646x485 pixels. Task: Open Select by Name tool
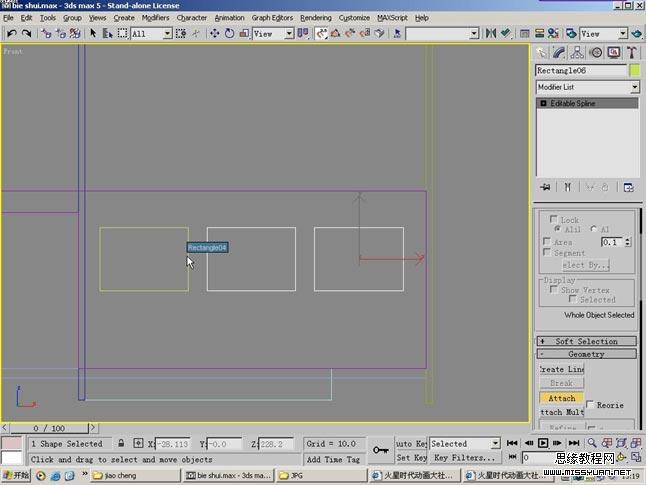pyautogui.click(x=108, y=33)
